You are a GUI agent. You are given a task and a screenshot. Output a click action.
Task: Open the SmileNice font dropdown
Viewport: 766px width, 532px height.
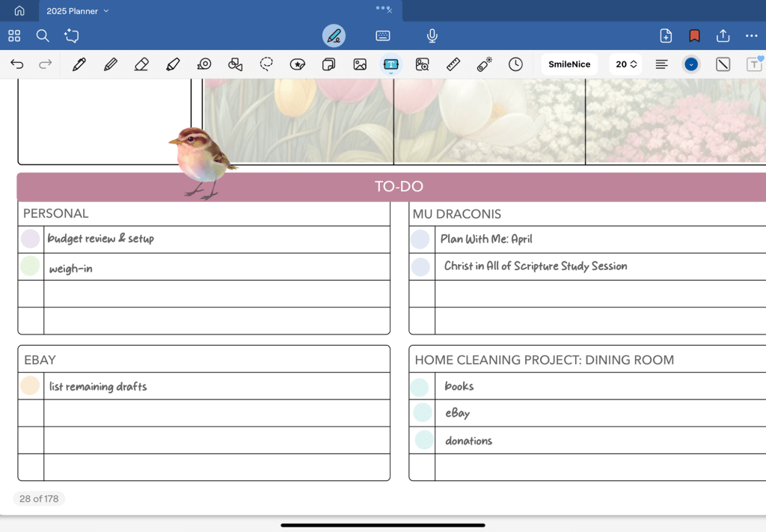(569, 64)
